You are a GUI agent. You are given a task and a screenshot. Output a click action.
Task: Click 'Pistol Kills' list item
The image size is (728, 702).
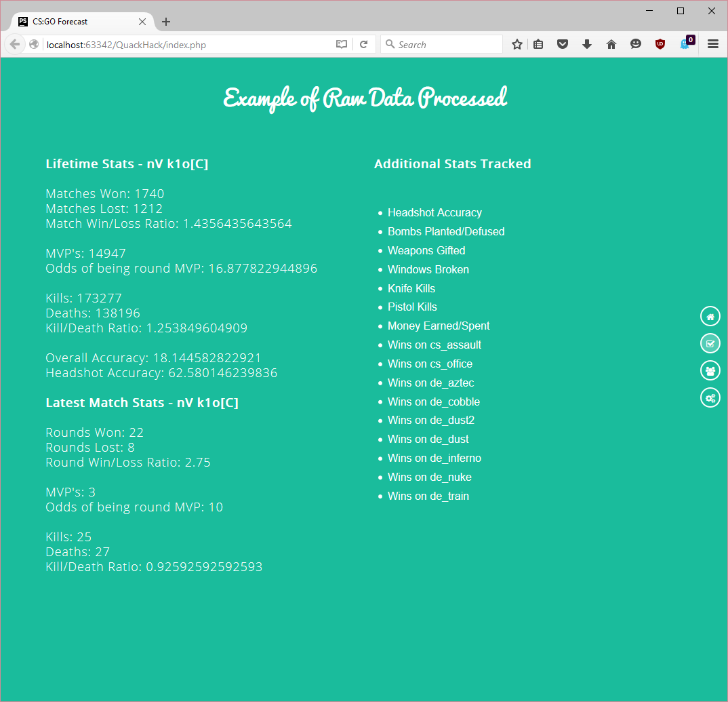pos(412,307)
